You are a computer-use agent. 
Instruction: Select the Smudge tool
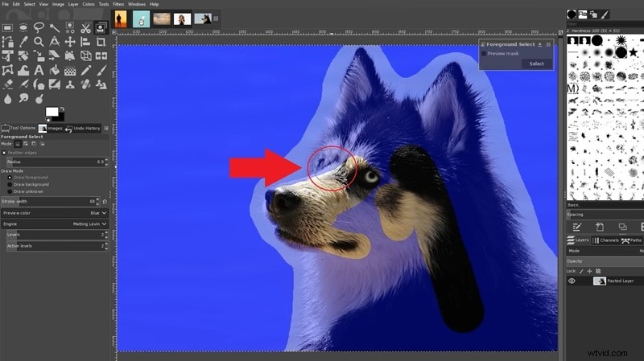pyautogui.click(x=23, y=99)
